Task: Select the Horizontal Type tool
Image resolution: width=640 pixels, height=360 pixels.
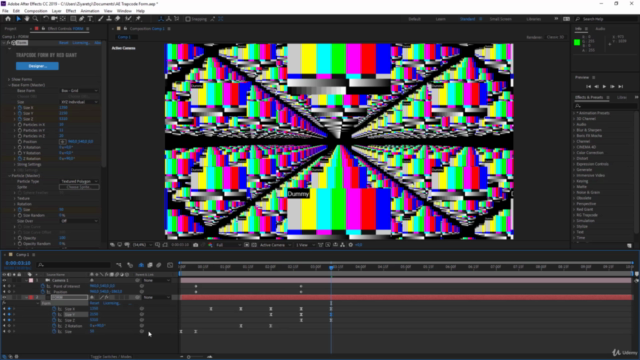Action: point(90,19)
